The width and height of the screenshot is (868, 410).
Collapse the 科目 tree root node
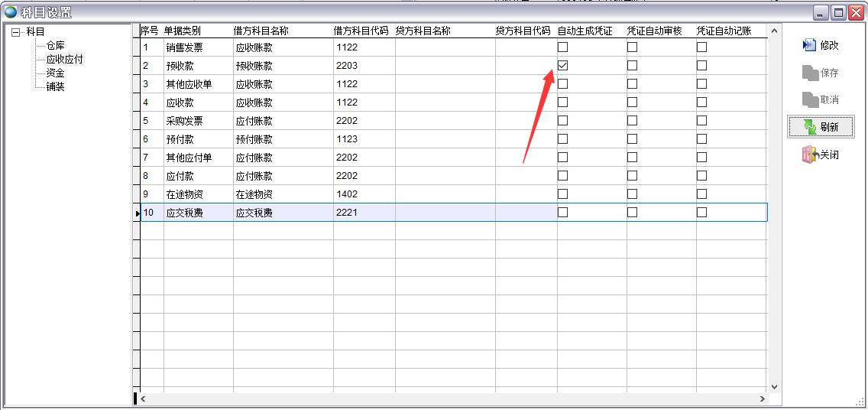point(15,32)
